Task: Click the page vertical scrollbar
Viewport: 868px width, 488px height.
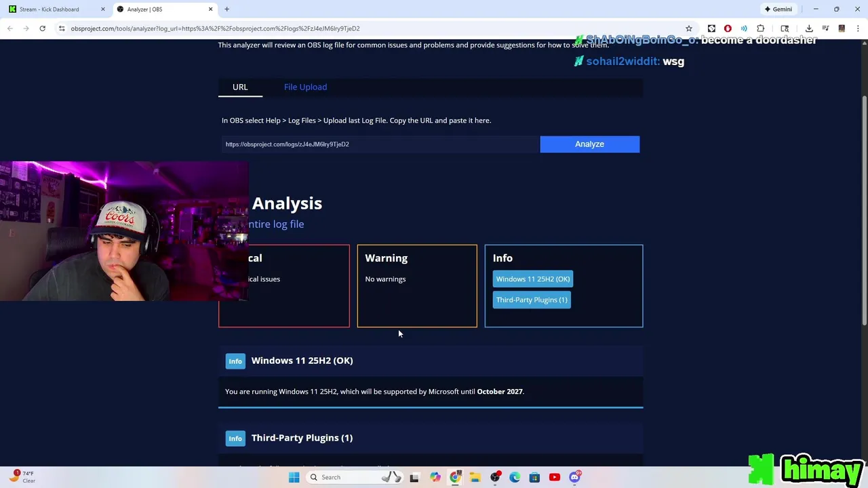Action: [x=864, y=210]
